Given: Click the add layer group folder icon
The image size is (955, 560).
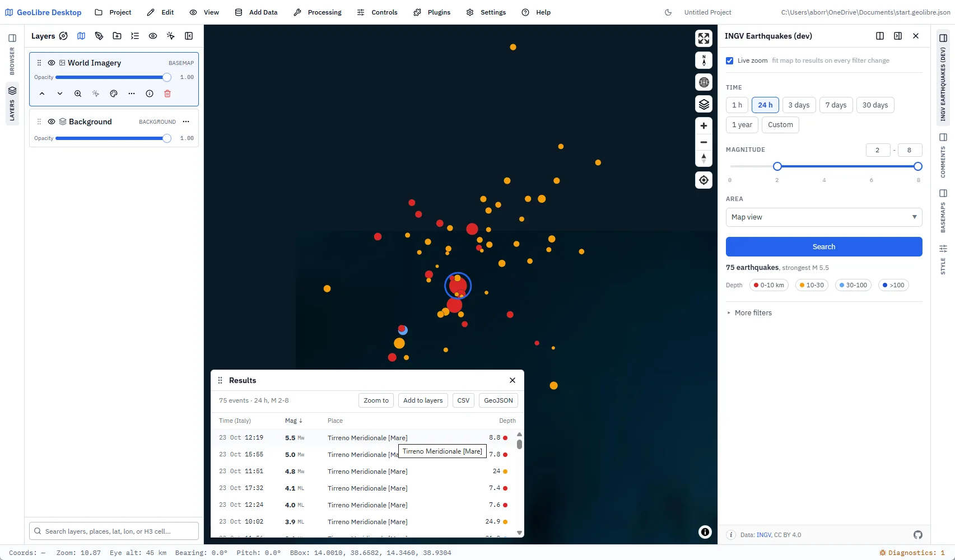Looking at the screenshot, I should (x=117, y=36).
